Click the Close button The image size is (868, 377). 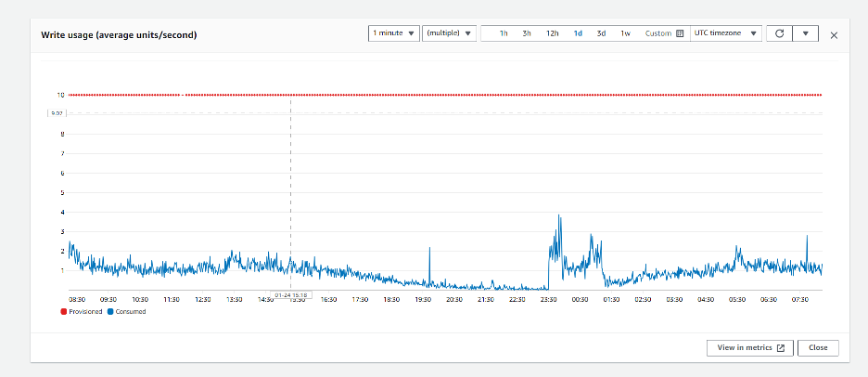(x=818, y=347)
